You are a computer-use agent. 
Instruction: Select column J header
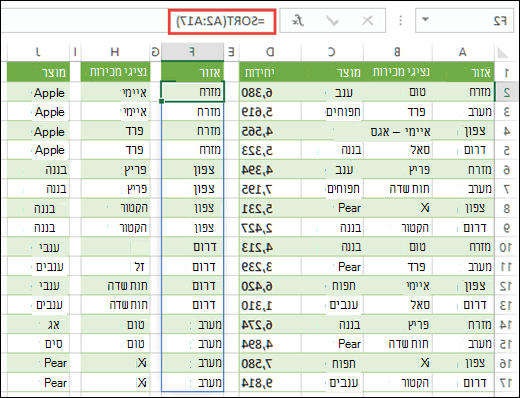click(x=38, y=52)
